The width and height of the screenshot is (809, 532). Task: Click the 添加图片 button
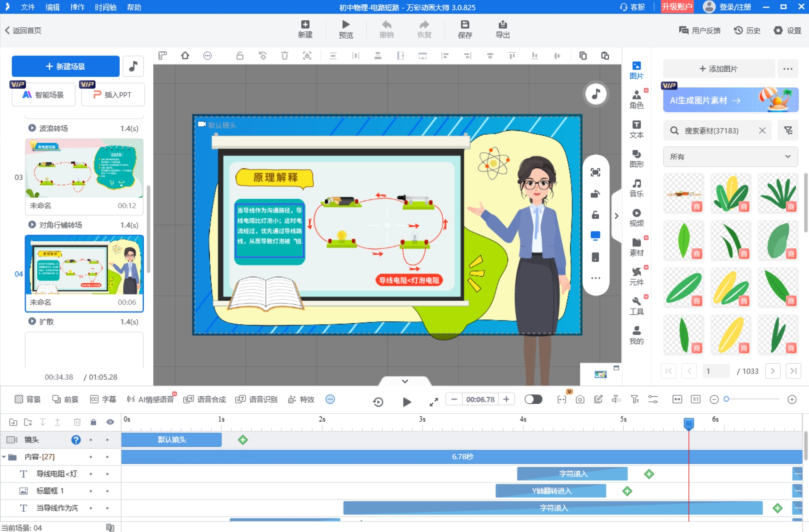(718, 69)
